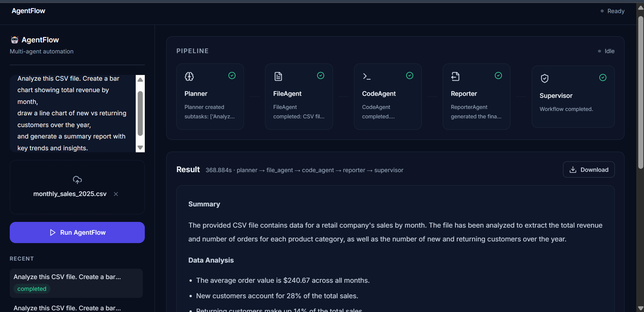
Task: Click the 'New customers account for 28%' bullet
Action: click(x=277, y=296)
